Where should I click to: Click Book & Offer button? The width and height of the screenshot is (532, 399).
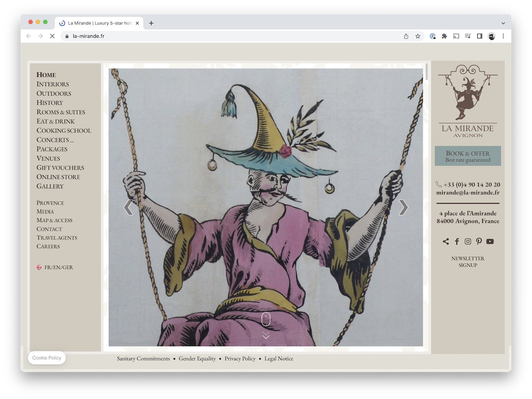click(x=467, y=156)
